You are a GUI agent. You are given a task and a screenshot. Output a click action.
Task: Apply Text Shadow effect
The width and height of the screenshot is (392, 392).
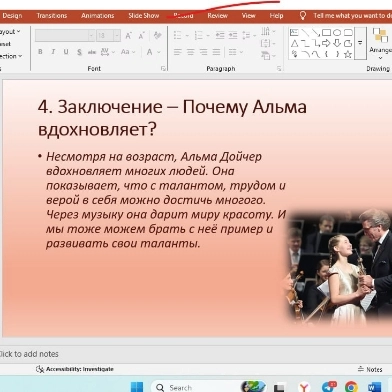click(x=79, y=52)
